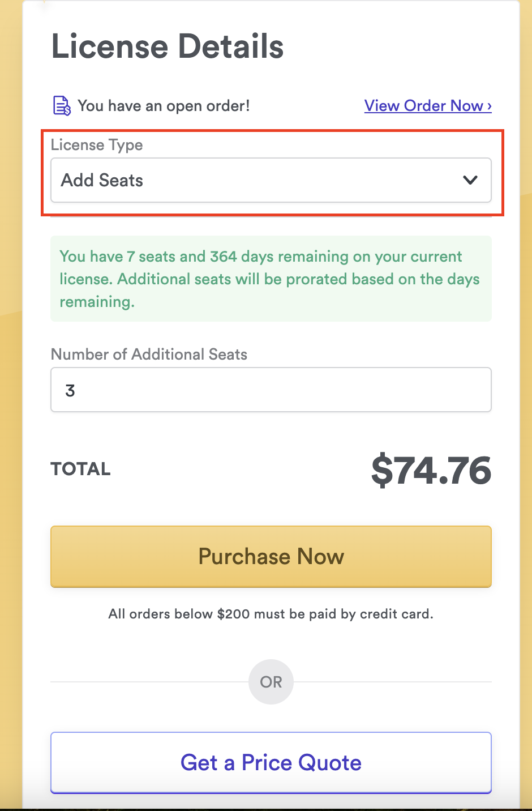Viewport: 532px width, 811px height.
Task: Click the TOTAL label
Action: click(x=80, y=469)
